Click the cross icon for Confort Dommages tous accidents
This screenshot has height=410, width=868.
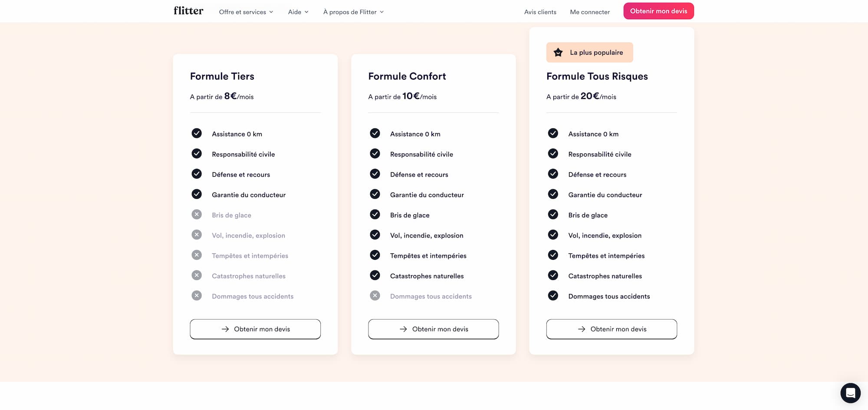click(x=375, y=295)
